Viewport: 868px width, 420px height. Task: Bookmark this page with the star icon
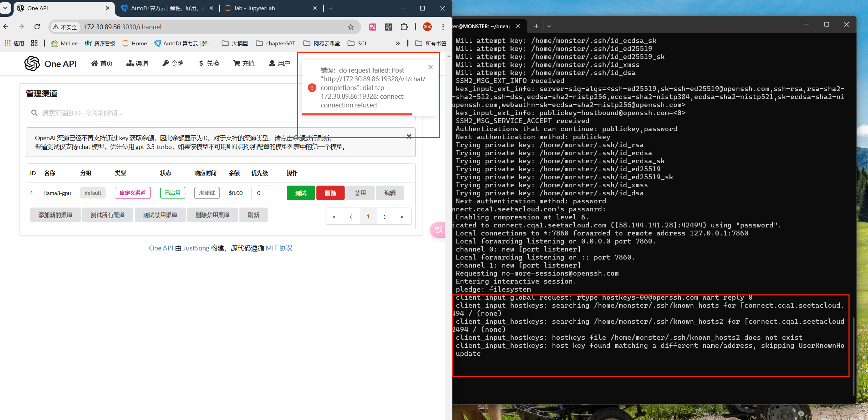point(351,27)
